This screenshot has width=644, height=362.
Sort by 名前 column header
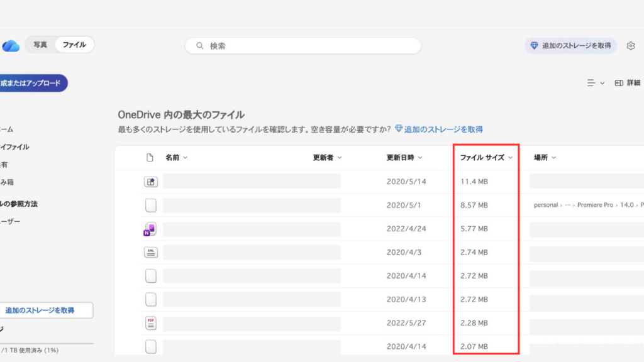pyautogui.click(x=176, y=158)
